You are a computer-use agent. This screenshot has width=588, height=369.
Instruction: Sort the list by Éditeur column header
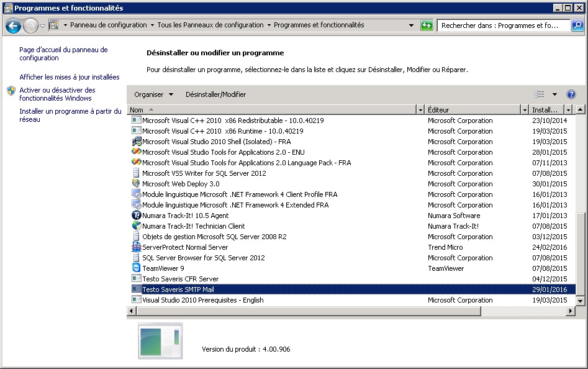click(473, 110)
